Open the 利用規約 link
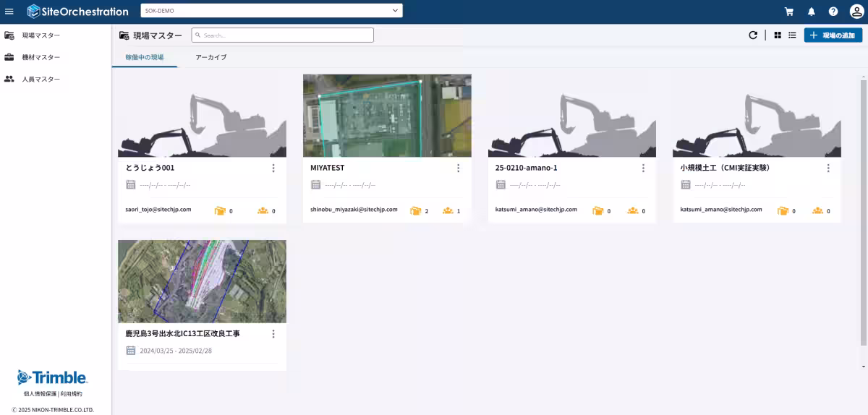 click(72, 394)
